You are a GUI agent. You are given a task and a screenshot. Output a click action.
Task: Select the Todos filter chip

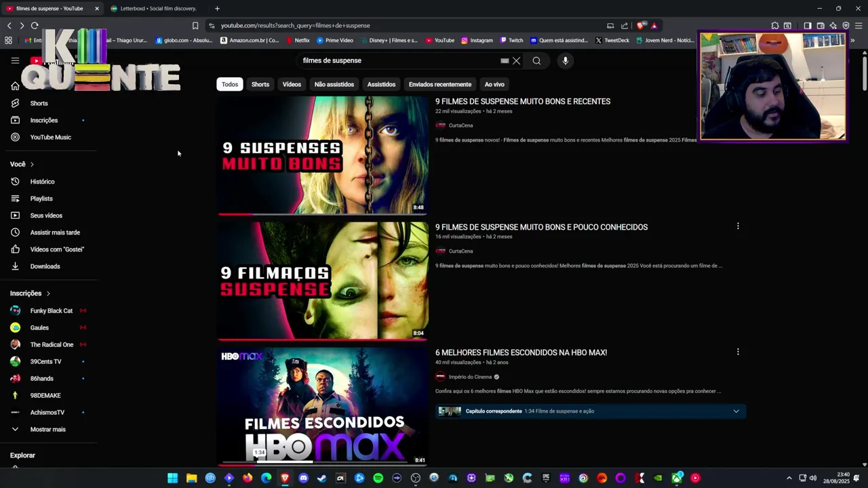tap(230, 84)
